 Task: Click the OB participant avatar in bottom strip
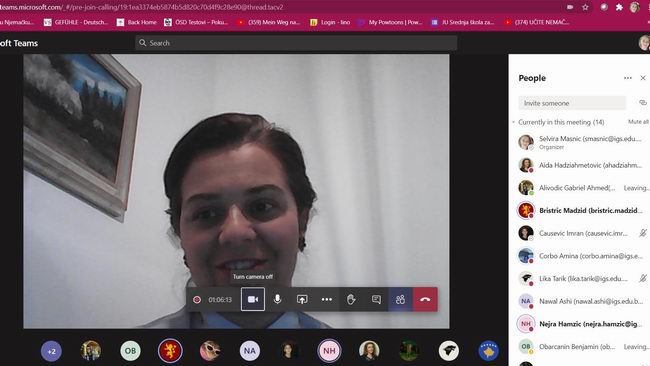pyautogui.click(x=130, y=351)
